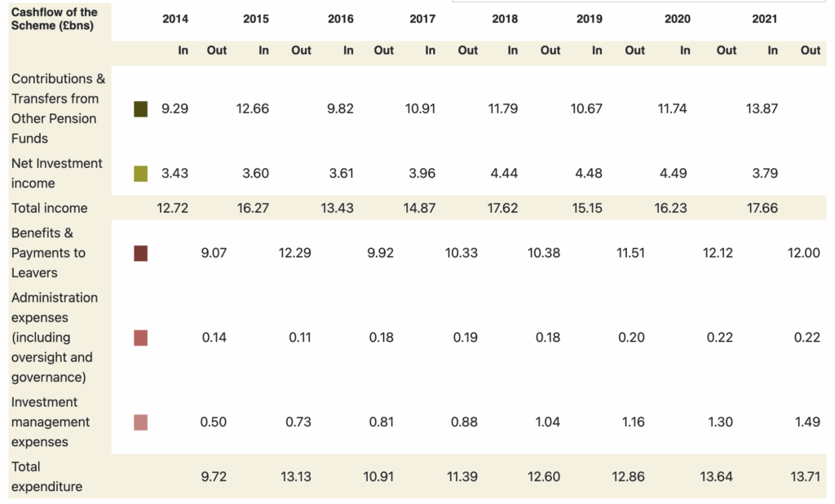The image size is (835, 504).
Task: Click the "Net Investment income" row label
Action: click(x=57, y=173)
